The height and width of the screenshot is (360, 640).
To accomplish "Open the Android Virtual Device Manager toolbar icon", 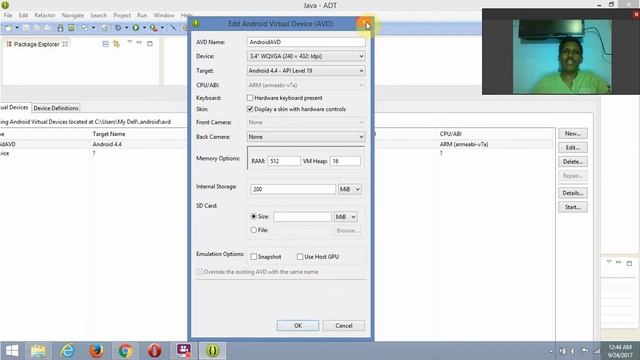I will click(71, 27).
